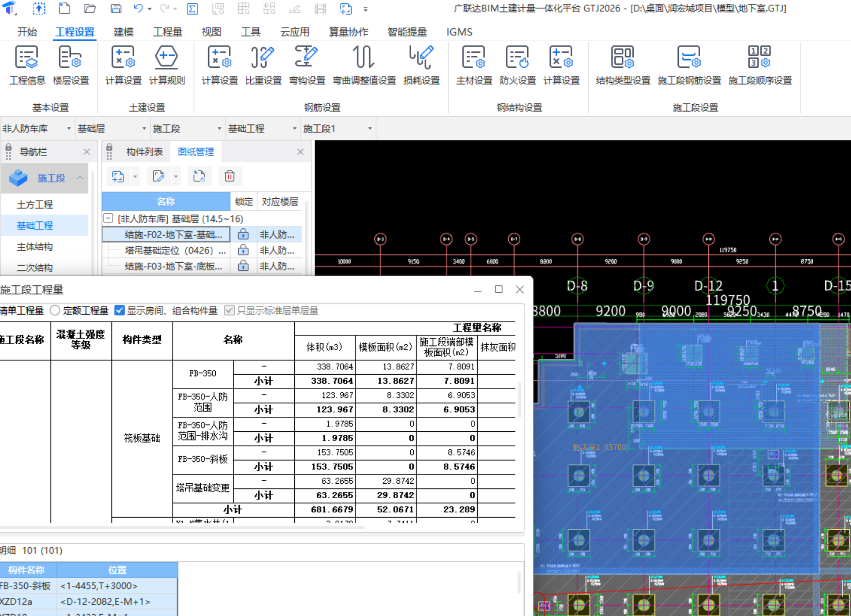The image size is (851, 616).
Task: Open 计算设置 under 土建设置 group
Action: point(123,65)
